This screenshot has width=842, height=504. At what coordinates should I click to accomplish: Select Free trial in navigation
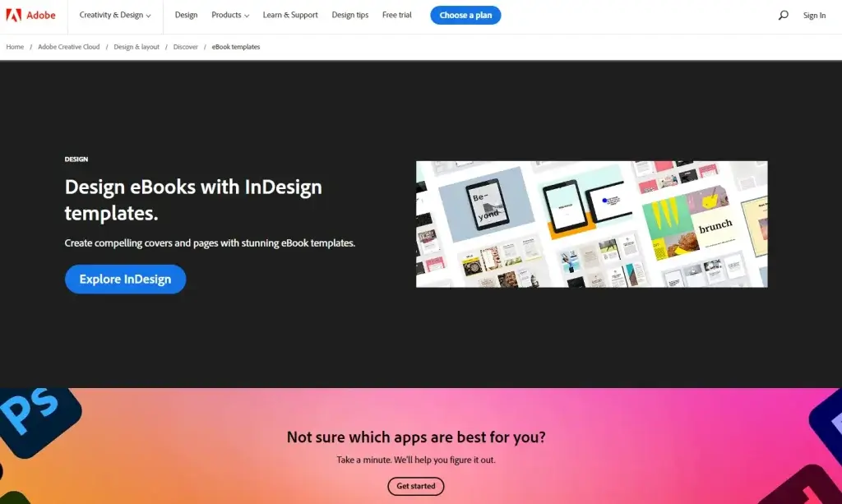pos(397,15)
